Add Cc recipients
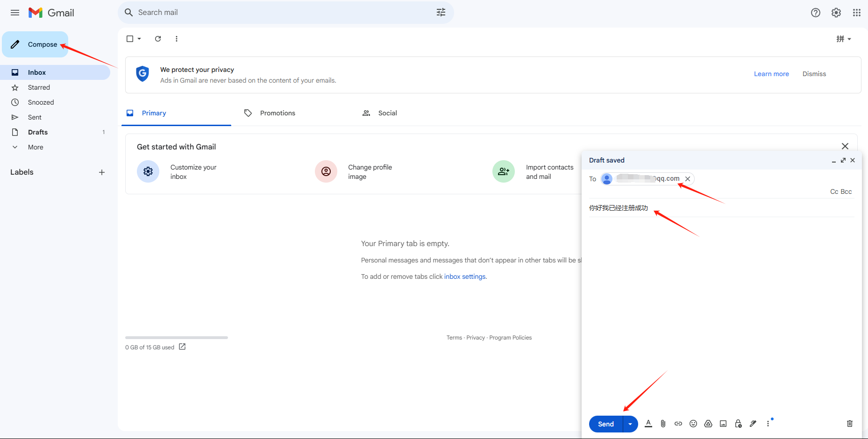 [x=834, y=191]
